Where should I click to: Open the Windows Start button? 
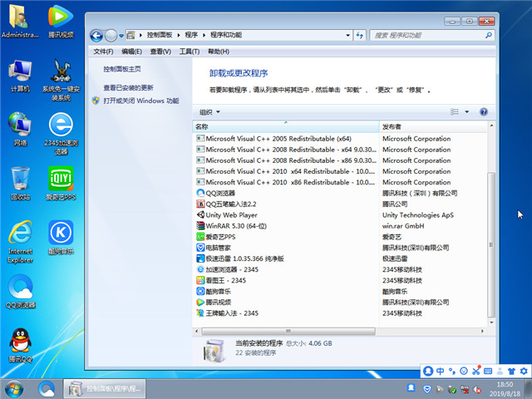click(x=14, y=389)
